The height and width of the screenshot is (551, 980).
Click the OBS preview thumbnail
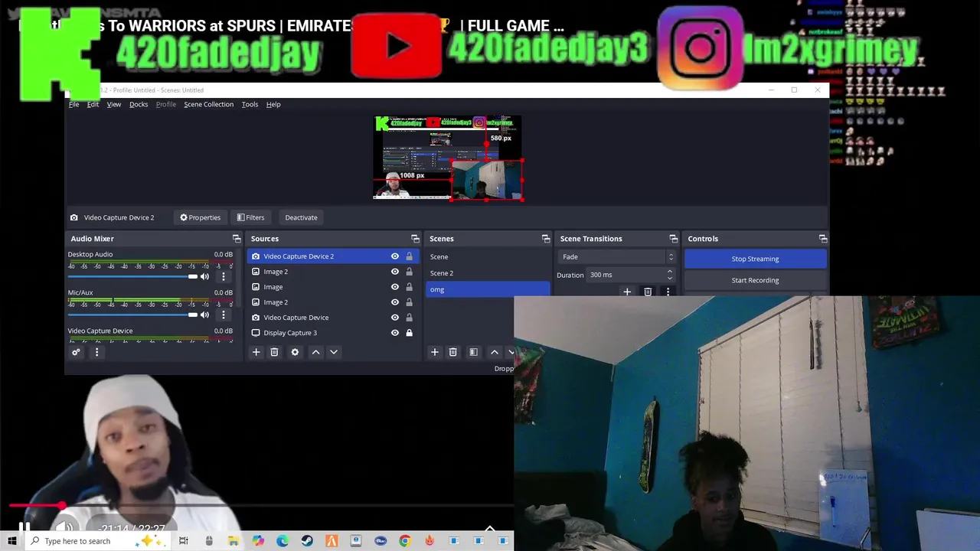coord(448,158)
